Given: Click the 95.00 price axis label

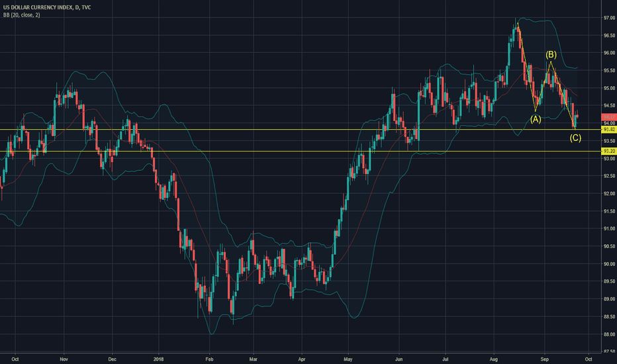Looking at the screenshot, I should click(609, 89).
